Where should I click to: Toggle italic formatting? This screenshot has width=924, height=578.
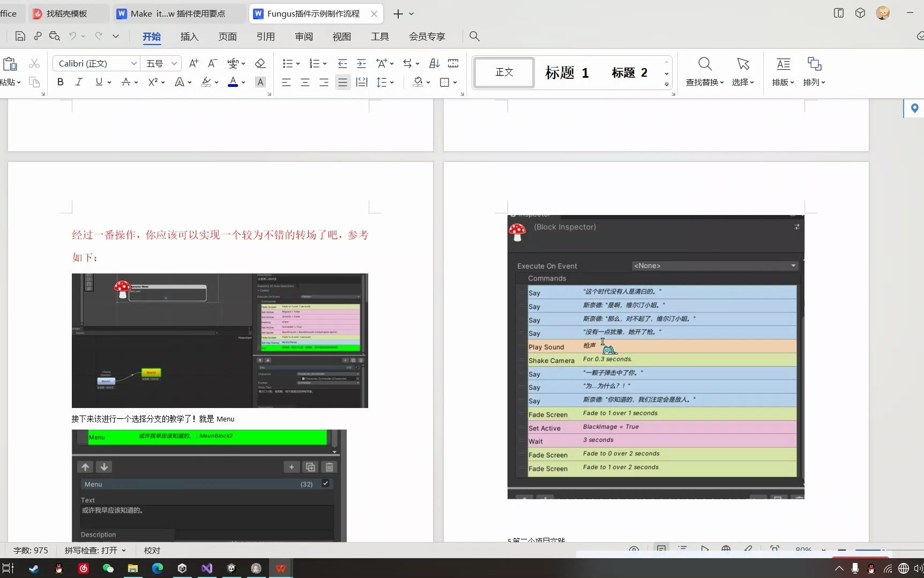[x=79, y=82]
